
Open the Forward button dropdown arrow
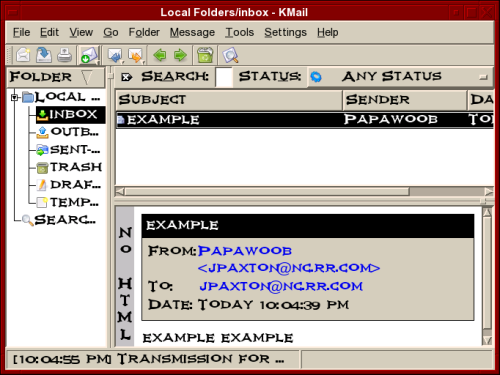click(143, 62)
